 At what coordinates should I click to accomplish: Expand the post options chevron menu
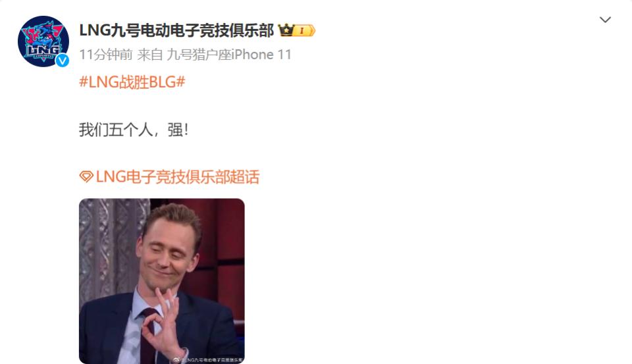pos(605,20)
